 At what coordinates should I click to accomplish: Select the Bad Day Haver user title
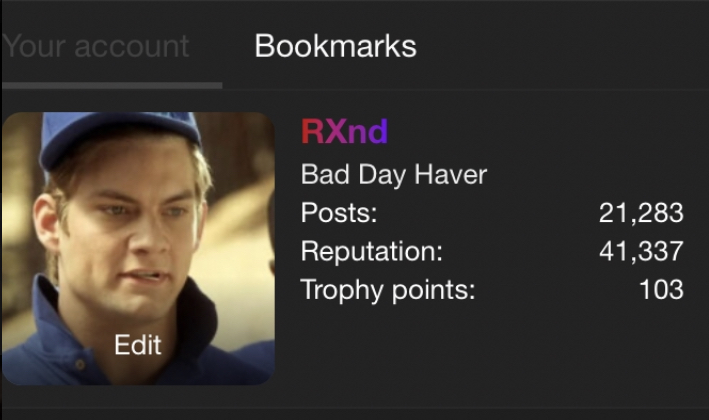[394, 175]
